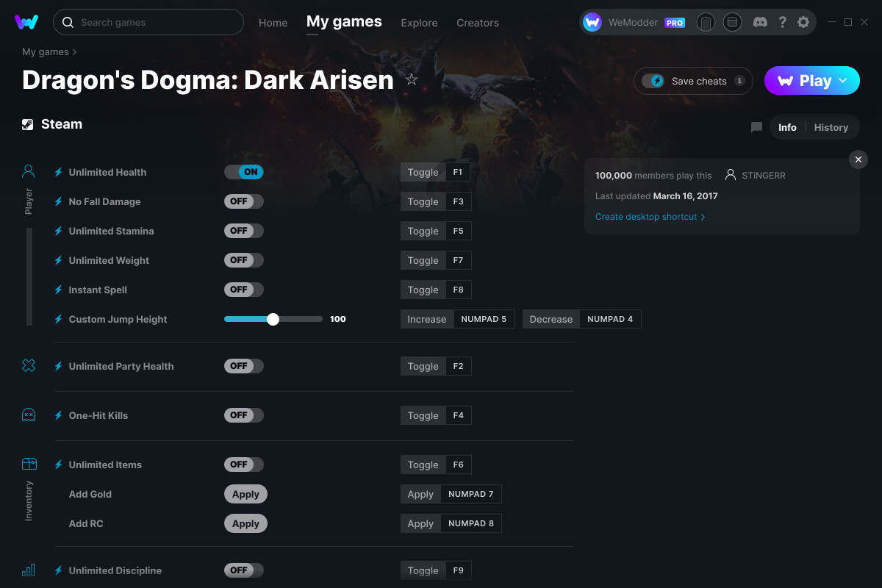Enable No Fall Damage toggle
Image resolution: width=882 pixels, height=588 pixels.
(x=244, y=201)
